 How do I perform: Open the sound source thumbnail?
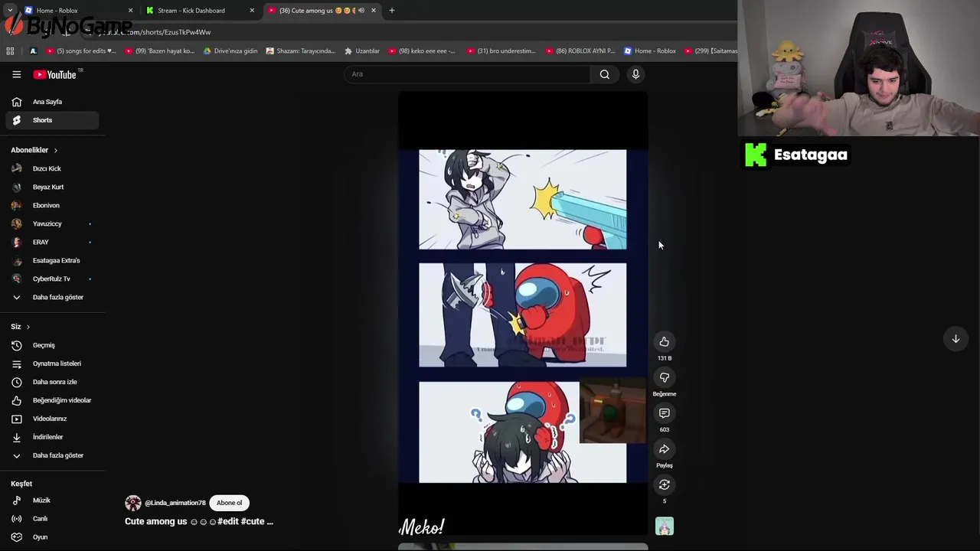click(665, 526)
